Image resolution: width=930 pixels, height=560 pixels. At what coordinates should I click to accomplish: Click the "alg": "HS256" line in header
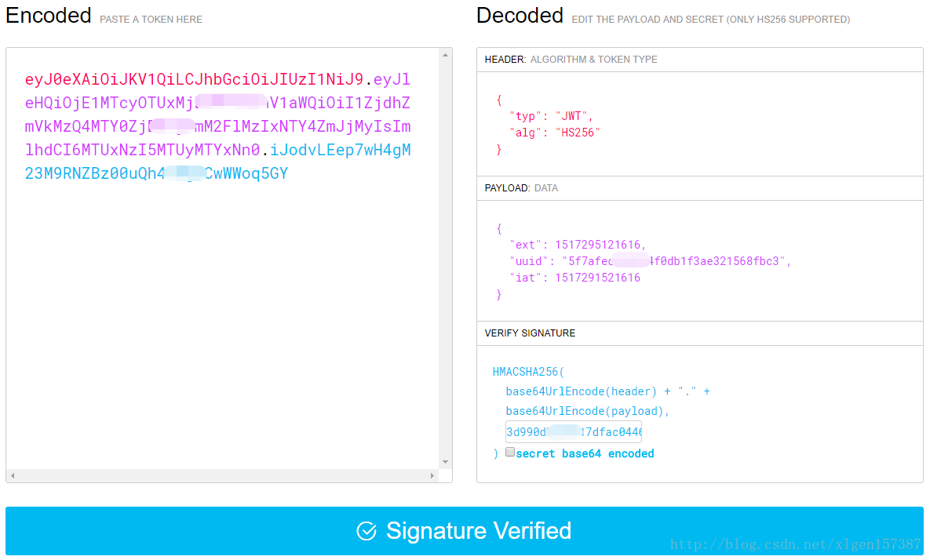point(554,133)
